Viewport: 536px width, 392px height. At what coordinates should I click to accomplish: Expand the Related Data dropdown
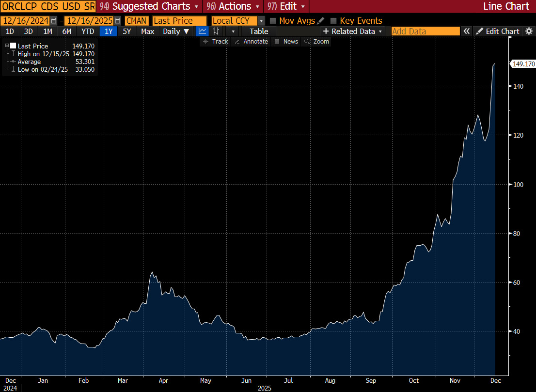[353, 31]
